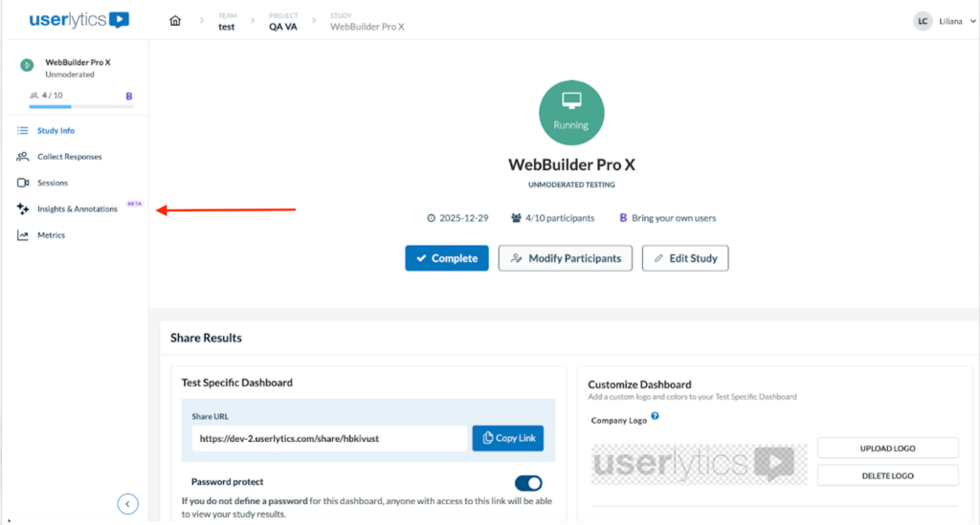This screenshot has width=980, height=525.
Task: Open Insights & Annotations
Action: pyautogui.click(x=77, y=208)
